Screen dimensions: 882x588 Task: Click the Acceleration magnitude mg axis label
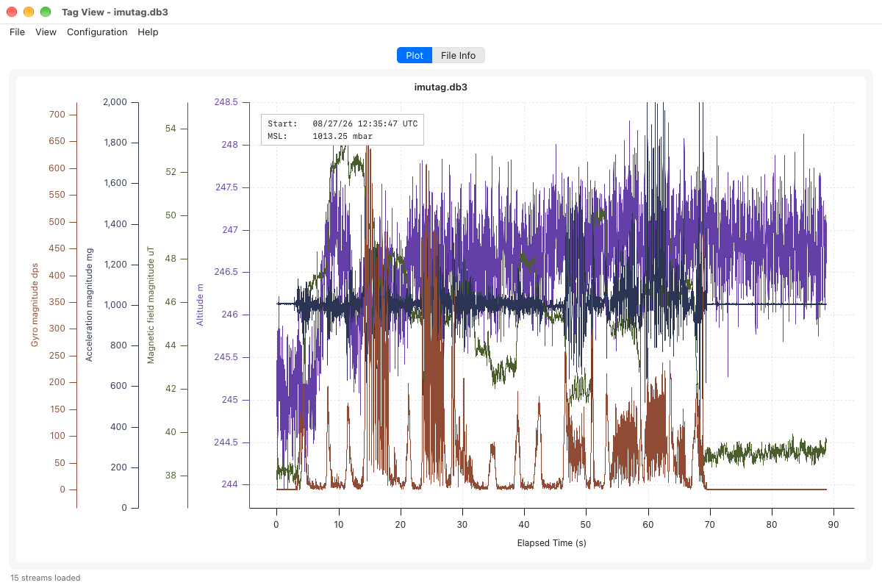90,304
